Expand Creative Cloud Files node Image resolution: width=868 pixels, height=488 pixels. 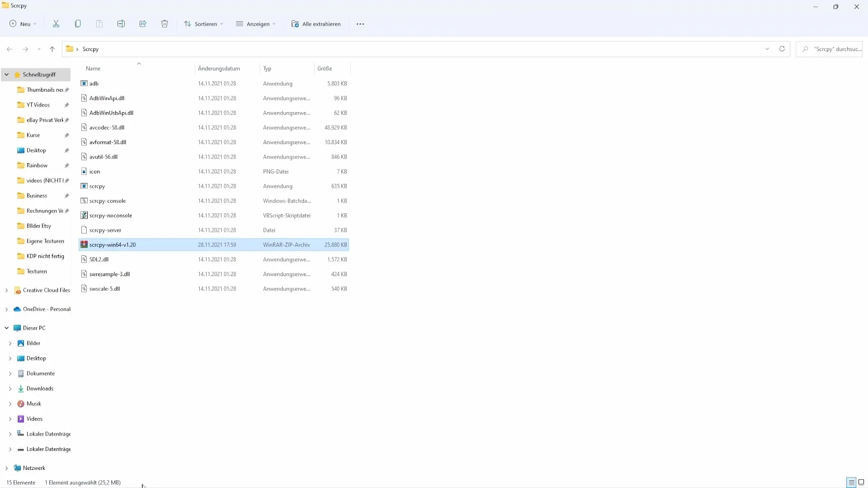[7, 291]
